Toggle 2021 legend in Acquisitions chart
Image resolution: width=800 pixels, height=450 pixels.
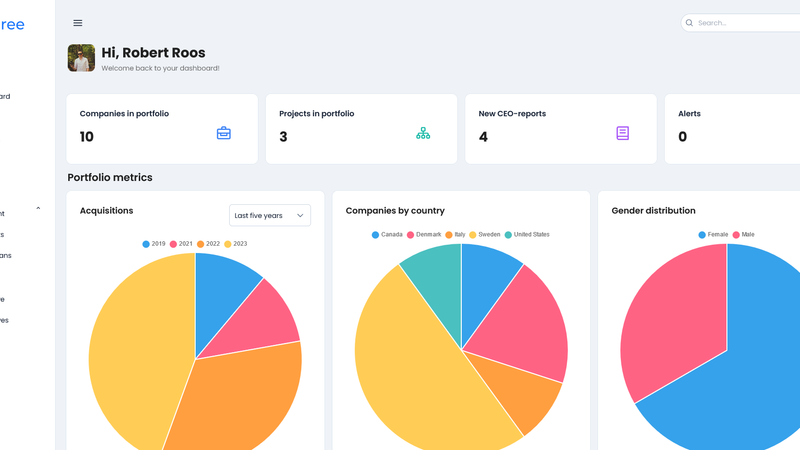[x=181, y=244]
